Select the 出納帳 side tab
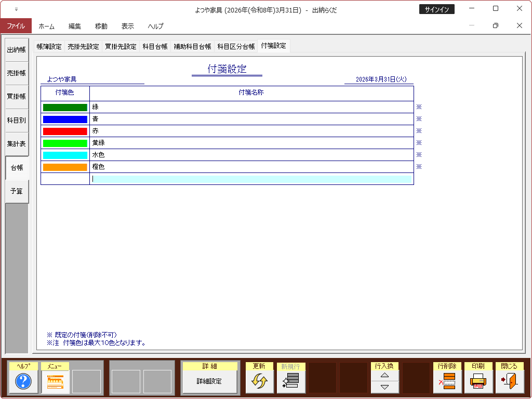This screenshot has width=532, height=399. pyautogui.click(x=16, y=50)
